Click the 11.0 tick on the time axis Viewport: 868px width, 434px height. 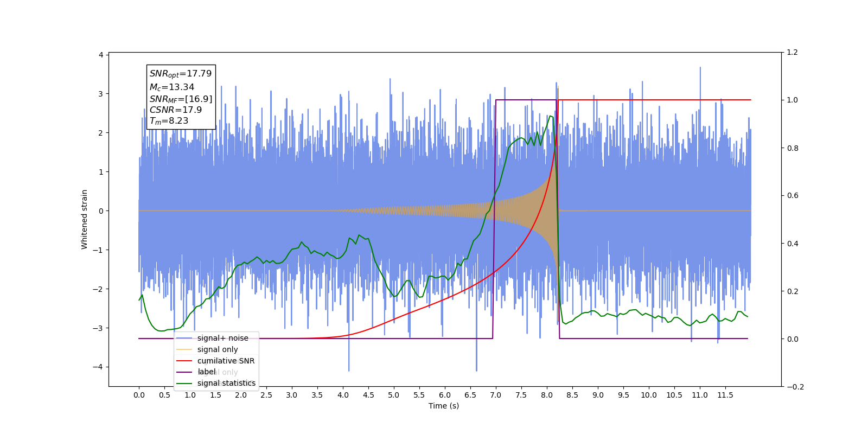700,395
